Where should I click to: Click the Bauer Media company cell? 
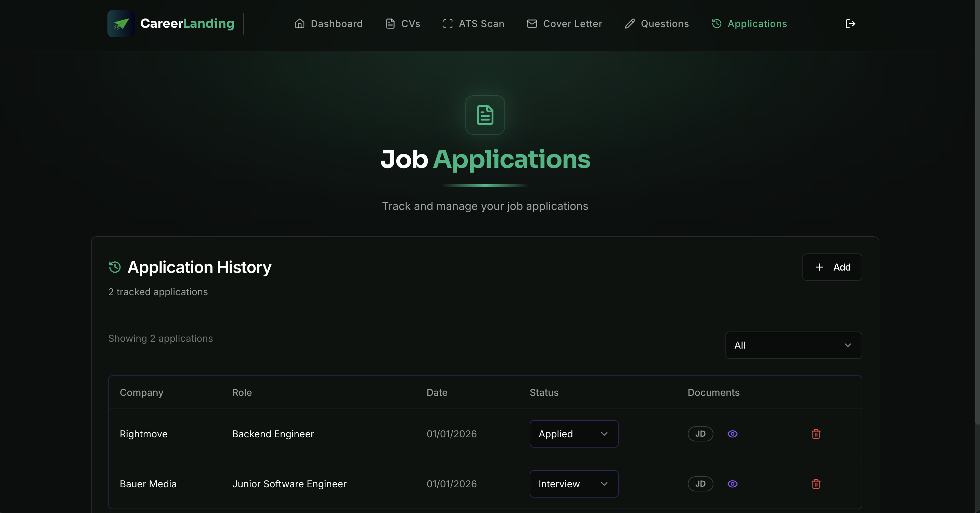pyautogui.click(x=148, y=484)
